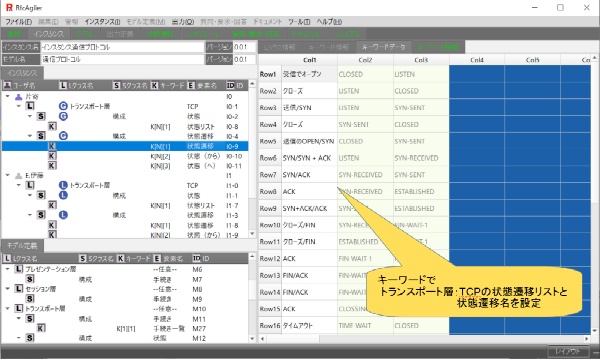This screenshot has width=600, height=360.
Task: Collapse the S class node I0-2
Action: 30,116
